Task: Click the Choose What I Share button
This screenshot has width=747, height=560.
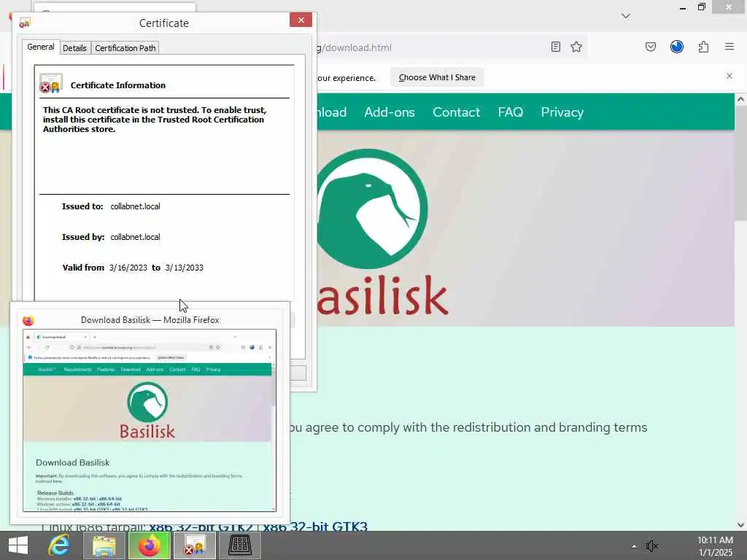Action: [437, 77]
